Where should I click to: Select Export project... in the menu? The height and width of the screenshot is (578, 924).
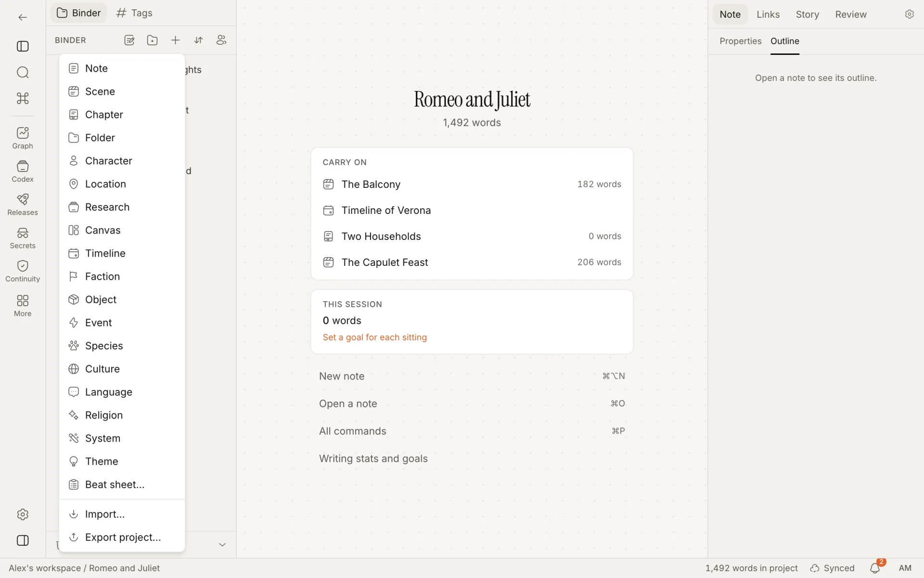click(122, 538)
